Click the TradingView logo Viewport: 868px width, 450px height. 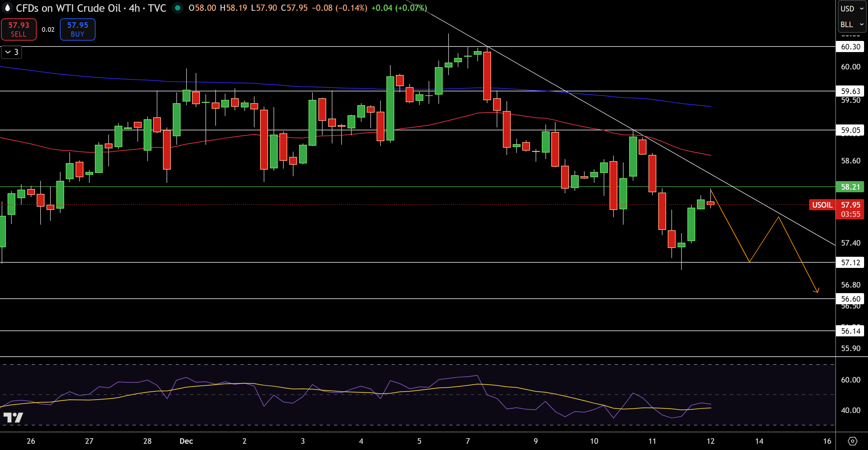point(13,417)
